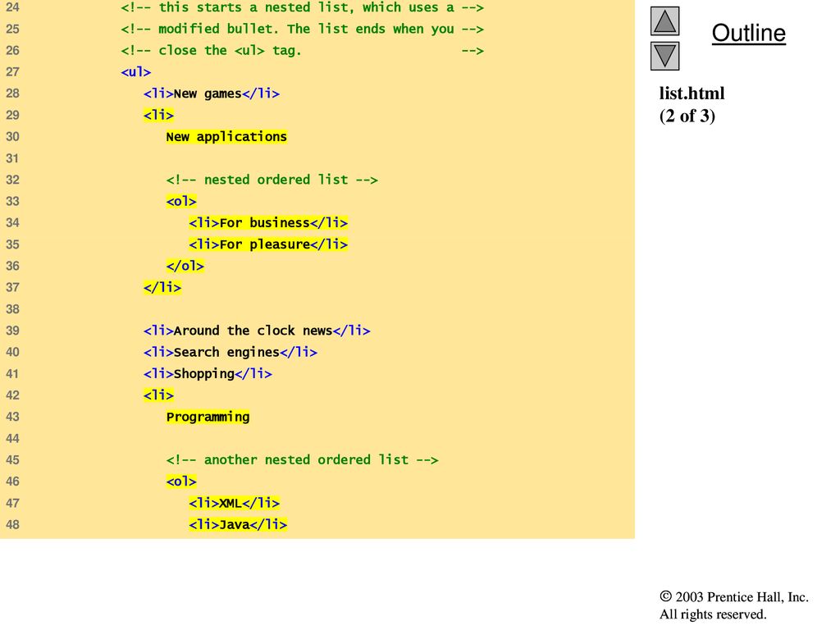Click line number 24
840x630 pixels.
click(x=12, y=7)
